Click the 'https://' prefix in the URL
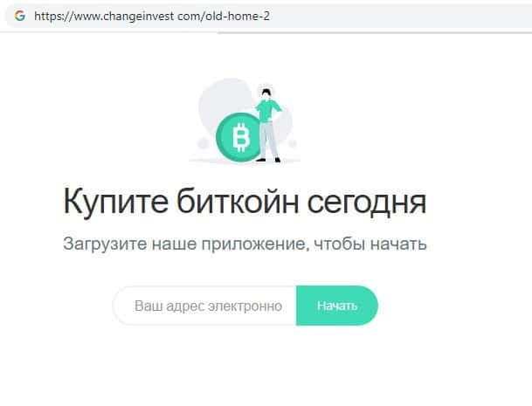532x406 pixels. [x=53, y=16]
